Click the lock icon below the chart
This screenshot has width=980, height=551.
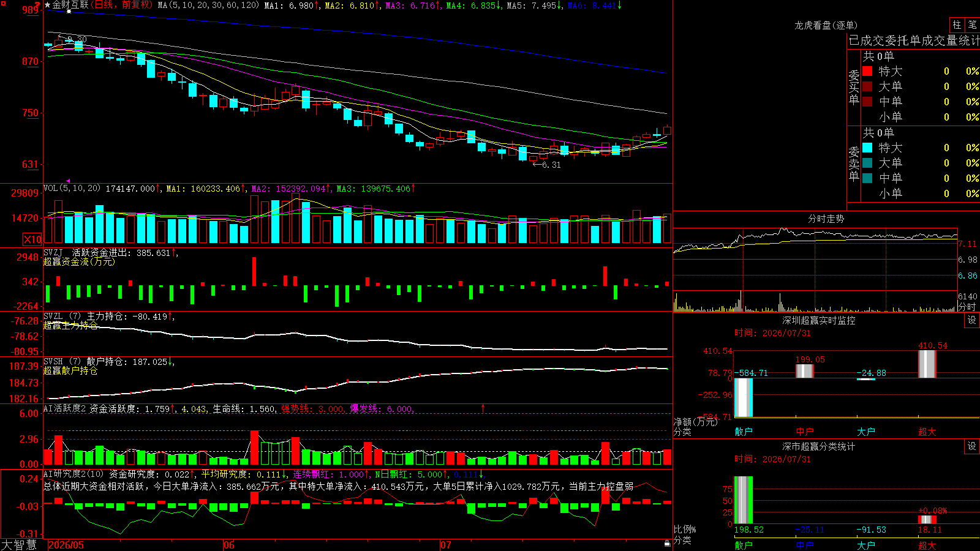click(x=668, y=543)
